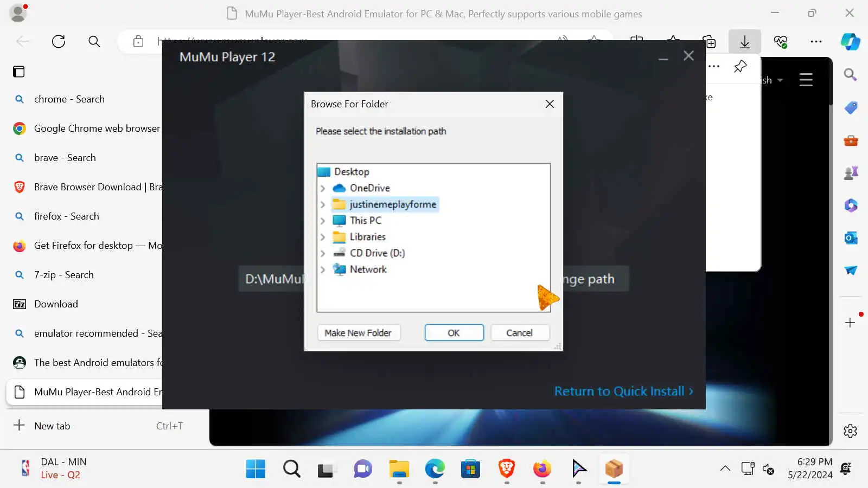Switch to emulator recommended search tab

pos(84,333)
